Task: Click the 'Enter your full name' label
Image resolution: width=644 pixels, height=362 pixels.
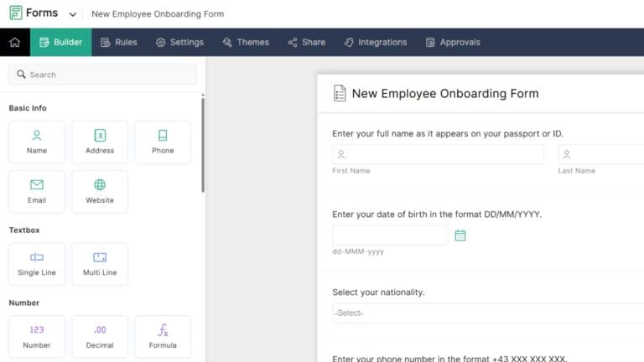Action: [448, 134]
